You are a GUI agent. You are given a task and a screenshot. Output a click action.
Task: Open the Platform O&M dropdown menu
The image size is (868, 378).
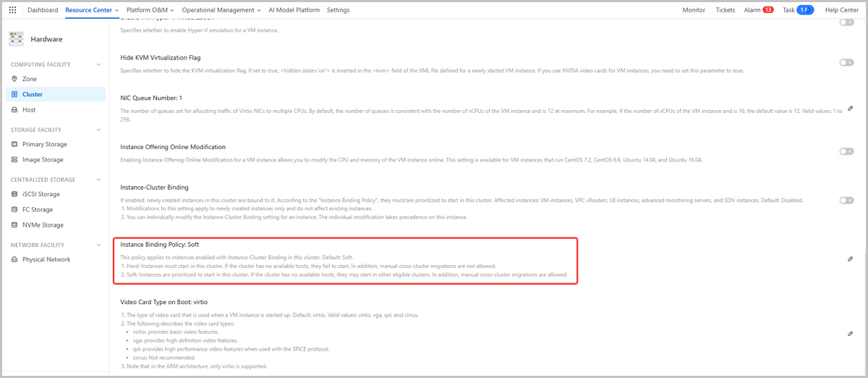(x=150, y=10)
